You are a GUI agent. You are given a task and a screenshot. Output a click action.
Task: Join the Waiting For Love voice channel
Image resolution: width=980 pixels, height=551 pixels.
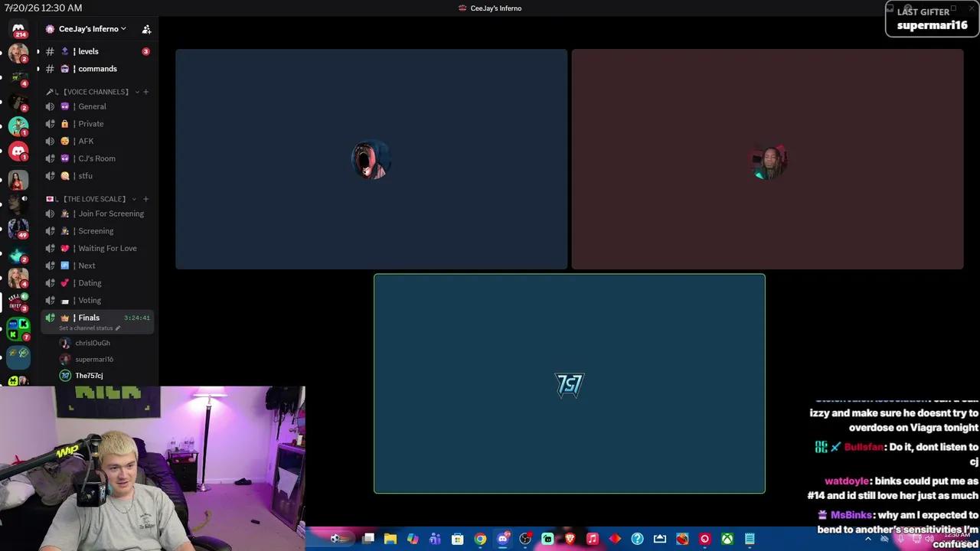pos(96,248)
